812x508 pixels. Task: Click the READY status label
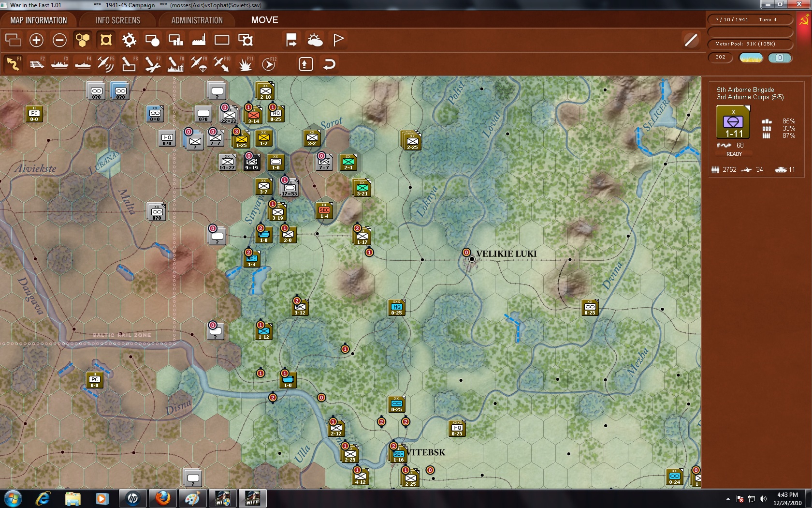[734, 154]
